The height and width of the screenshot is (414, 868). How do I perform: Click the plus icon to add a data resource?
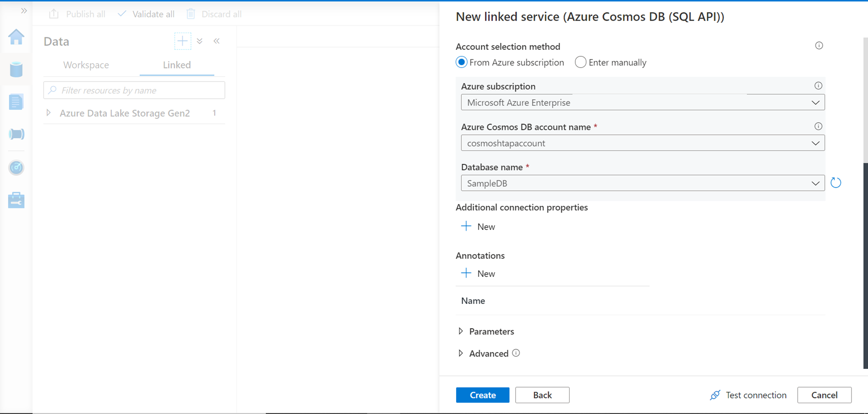(183, 41)
